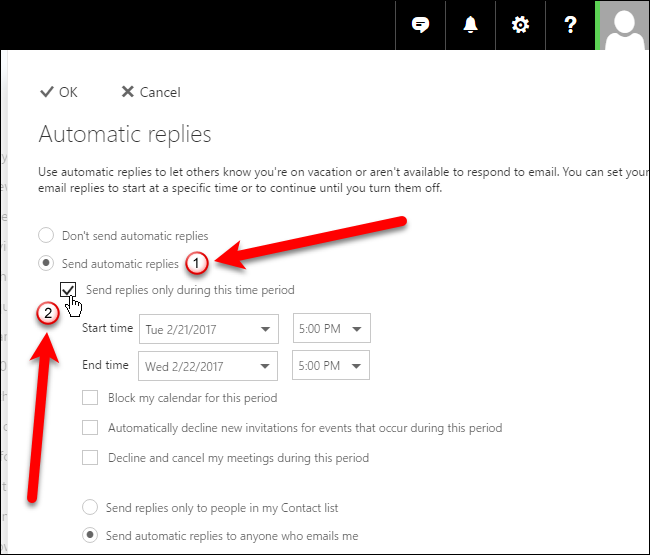
Task: Open the settings gear menu
Action: click(x=520, y=25)
